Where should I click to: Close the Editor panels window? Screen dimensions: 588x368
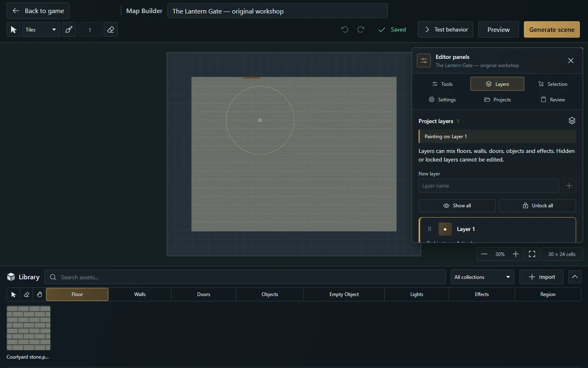571,61
